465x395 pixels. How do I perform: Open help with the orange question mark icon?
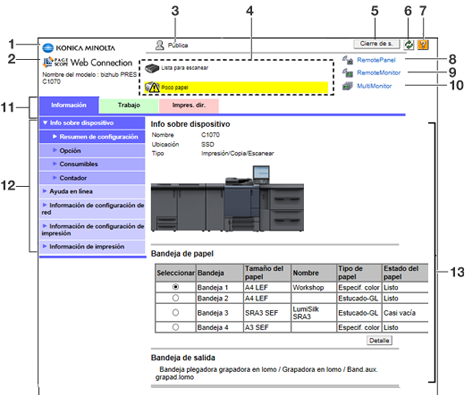tap(423, 45)
